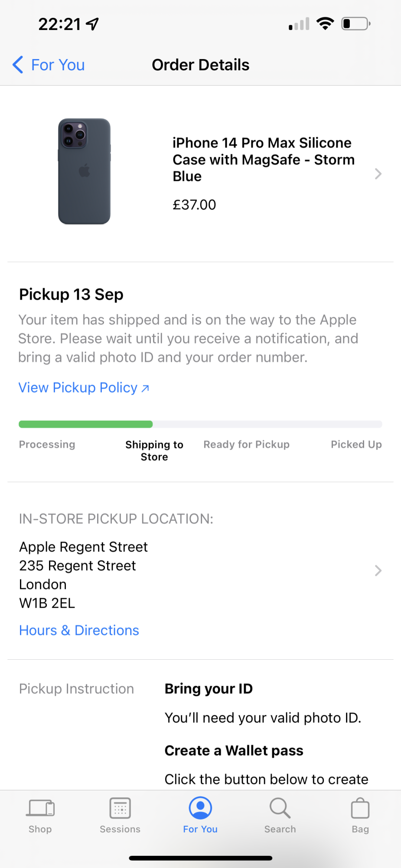Screen dimensions: 401x868
Task: Open the Shop tab icon
Action: click(40, 808)
